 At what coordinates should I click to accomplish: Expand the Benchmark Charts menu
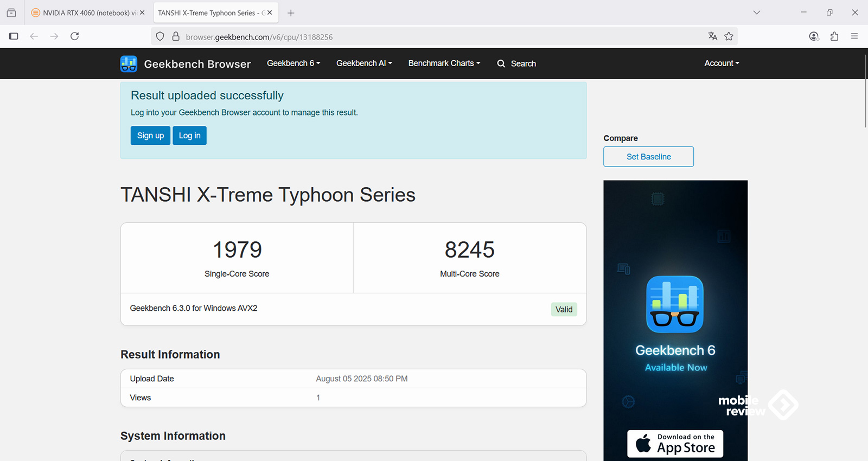click(444, 63)
